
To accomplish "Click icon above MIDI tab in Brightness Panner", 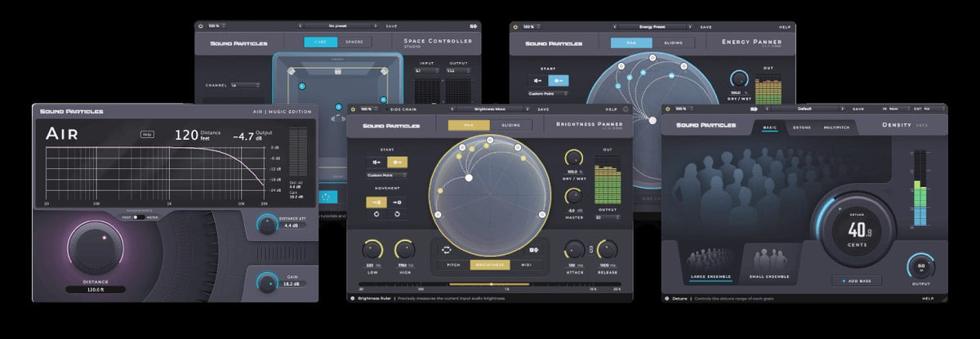I will click(x=534, y=249).
